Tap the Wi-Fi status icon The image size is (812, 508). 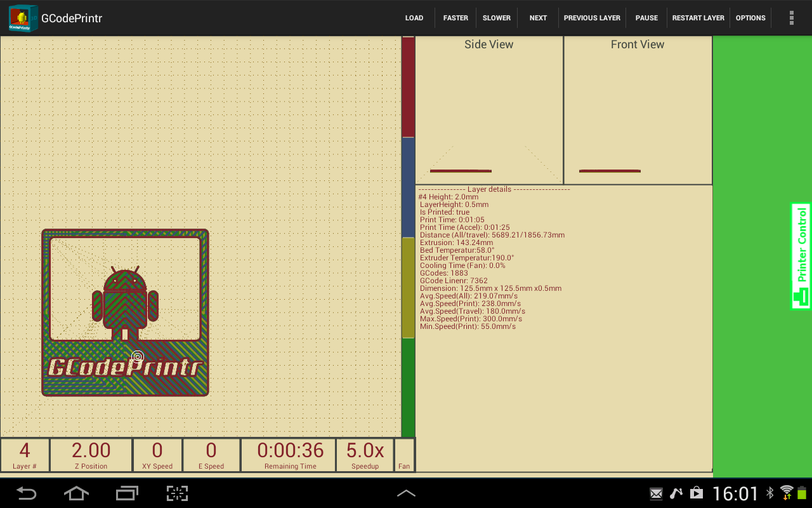click(787, 493)
